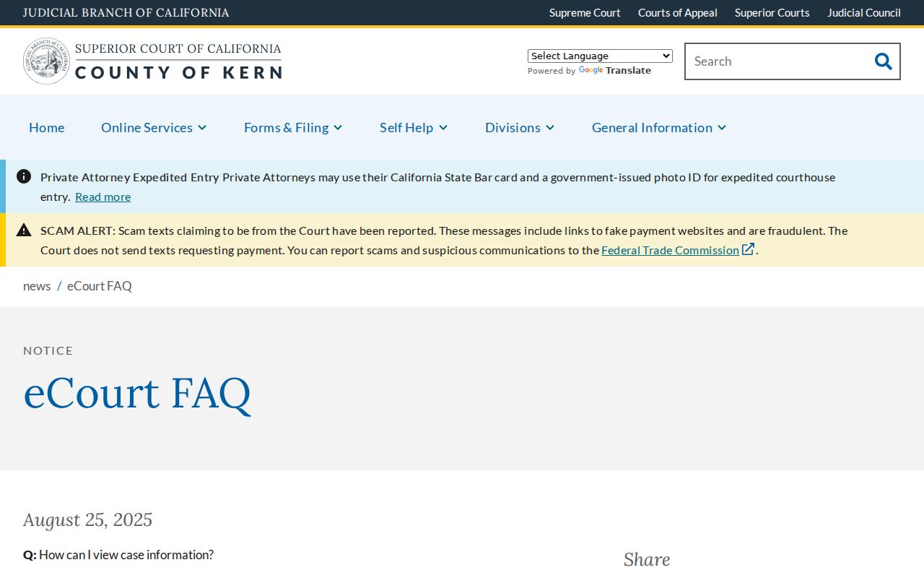Click the Superior Court County of Kern title

(x=178, y=61)
